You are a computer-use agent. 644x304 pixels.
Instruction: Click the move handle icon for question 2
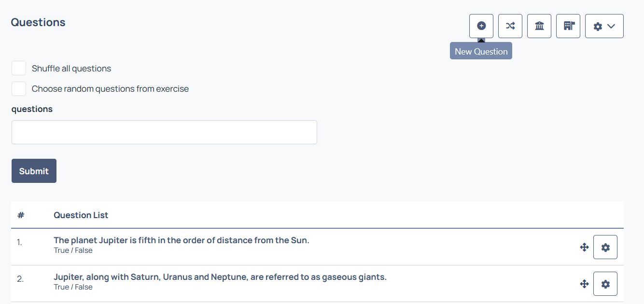(x=584, y=284)
